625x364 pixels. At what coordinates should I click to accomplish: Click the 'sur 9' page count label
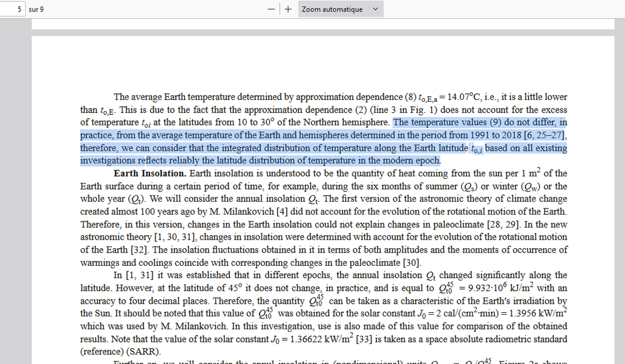(36, 10)
